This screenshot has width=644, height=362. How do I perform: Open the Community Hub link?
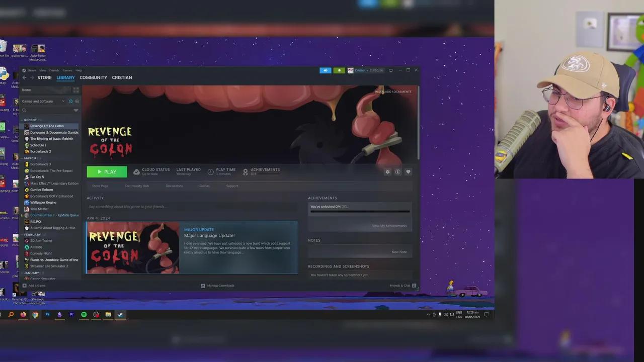137,186
